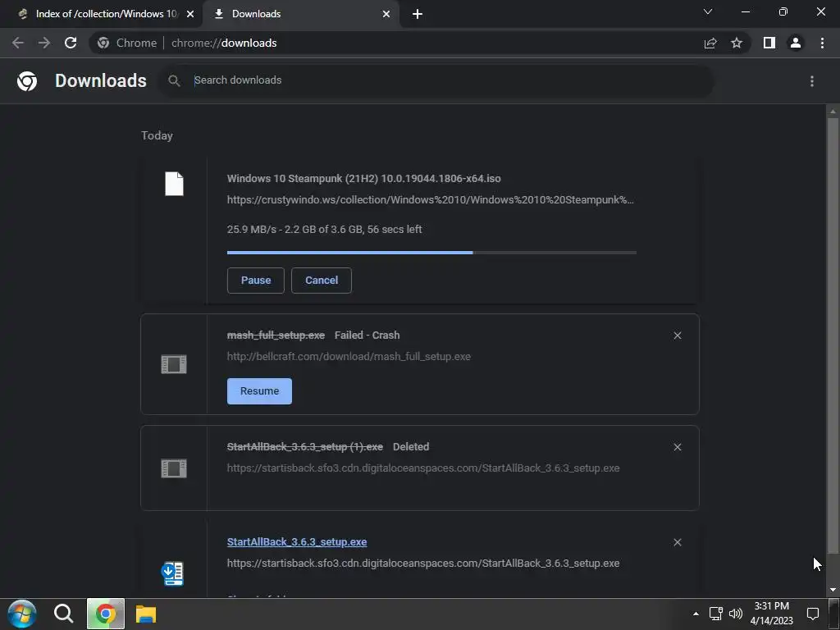
Task: Open the Downloads page more-actions menu
Action: (x=812, y=81)
